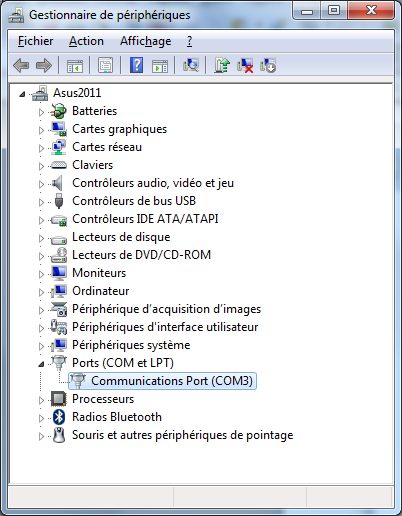Collapse the Ports (COM et LPT) node
402x516 pixels.
[x=41, y=364]
